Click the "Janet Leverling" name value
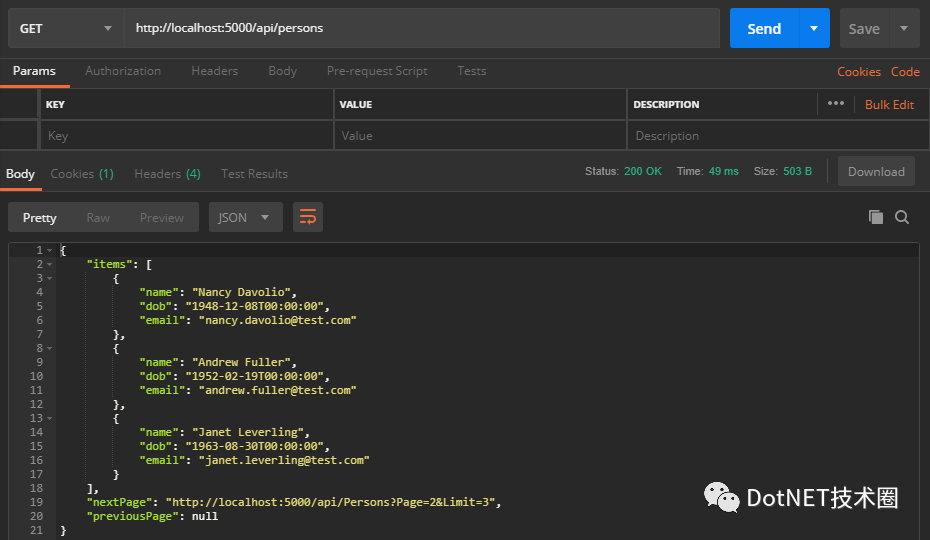This screenshot has height=540, width=930. 248,432
